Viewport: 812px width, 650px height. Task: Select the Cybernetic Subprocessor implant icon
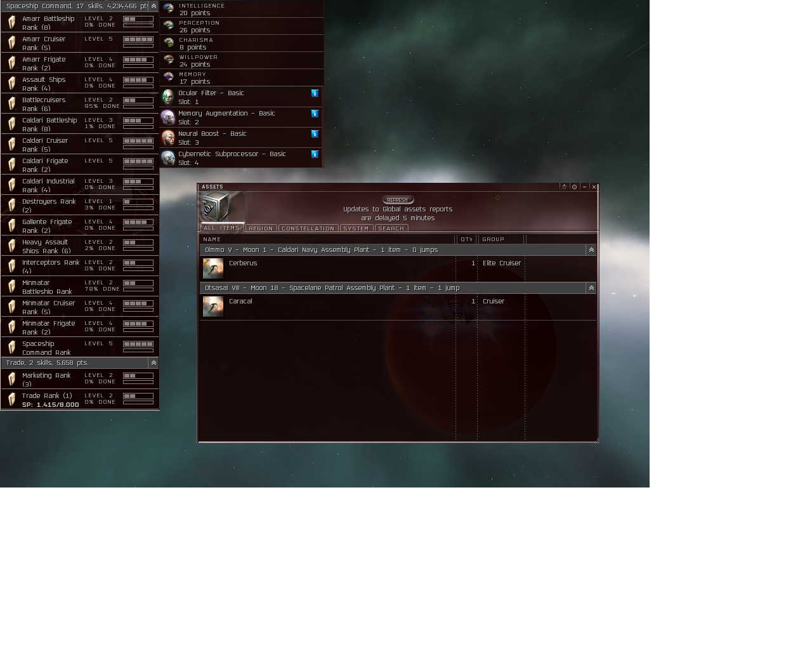[168, 158]
